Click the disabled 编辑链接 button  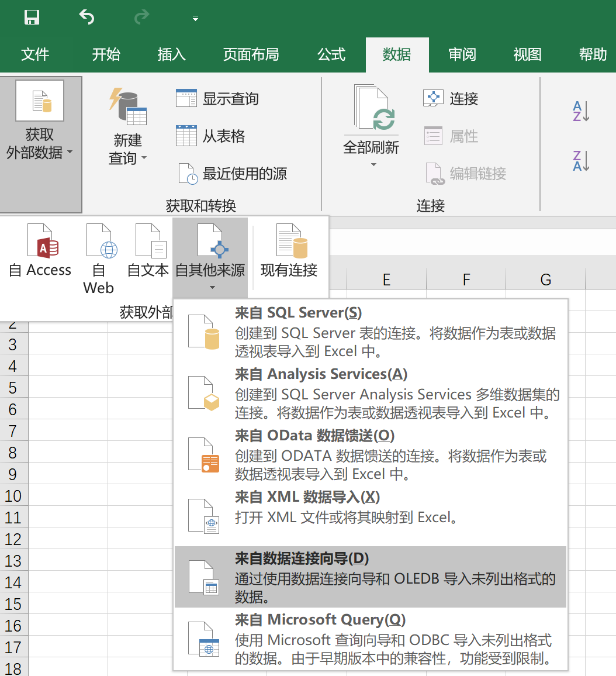point(465,173)
